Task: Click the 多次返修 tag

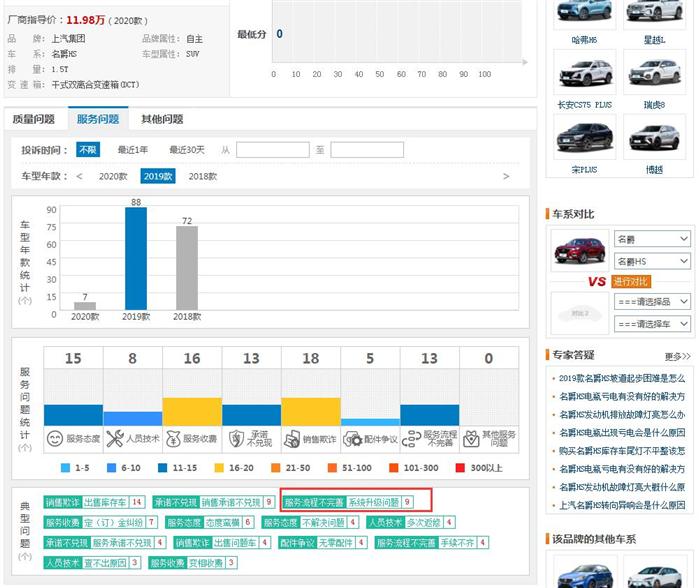Action: tap(411, 522)
